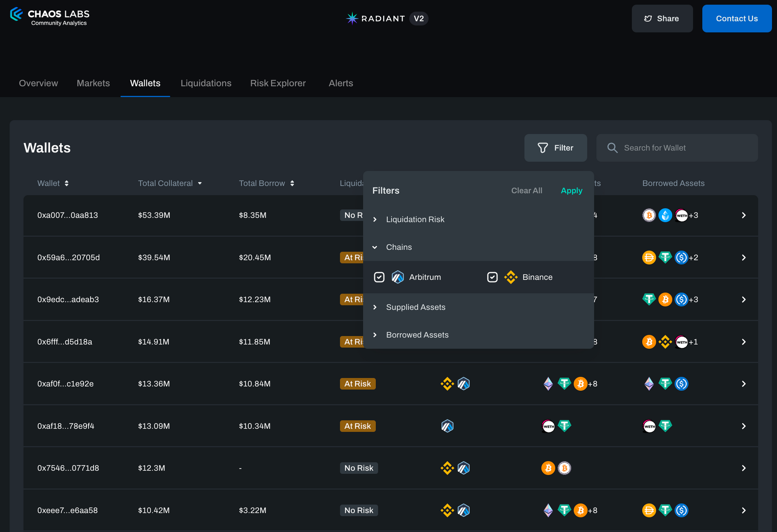The height and width of the screenshot is (532, 777).
Task: Focus the Search for Wallet field
Action: (684, 148)
